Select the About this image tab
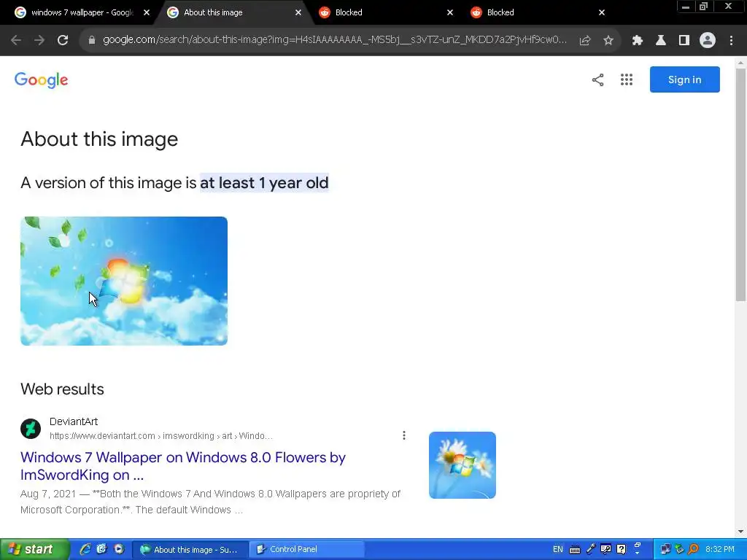 click(233, 13)
